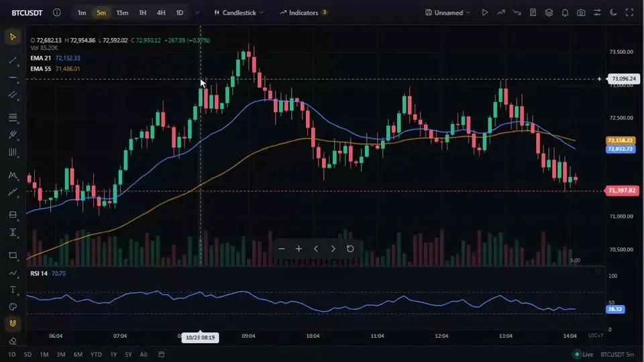The height and width of the screenshot is (362, 644).
Task: Move chart right with arrow button
Action: (333, 249)
